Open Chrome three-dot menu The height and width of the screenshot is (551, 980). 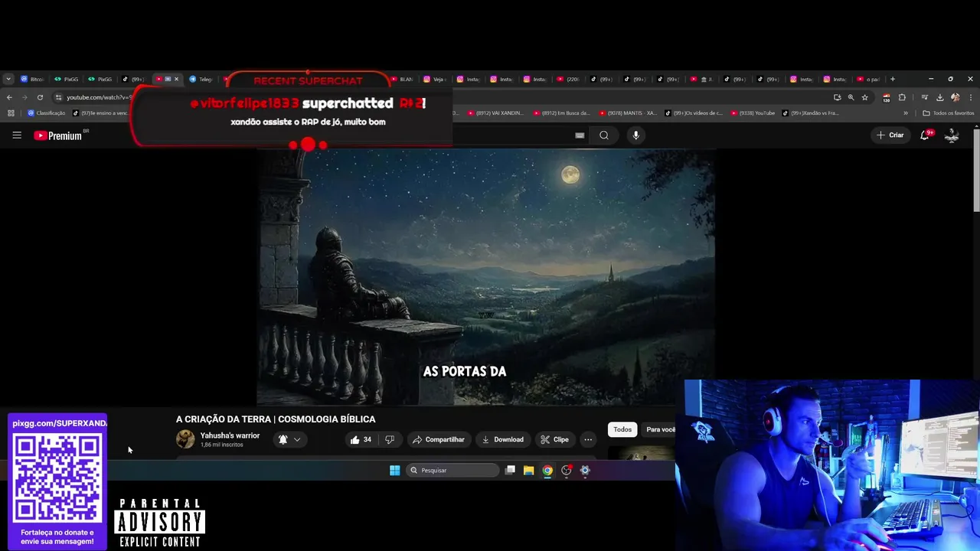coord(970,97)
